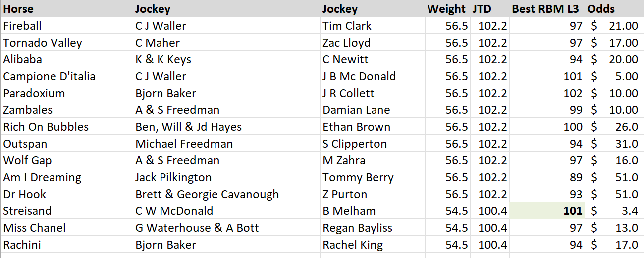This screenshot has width=644, height=258.
Task: Click the Miss Chanel cell
Action: (35, 228)
